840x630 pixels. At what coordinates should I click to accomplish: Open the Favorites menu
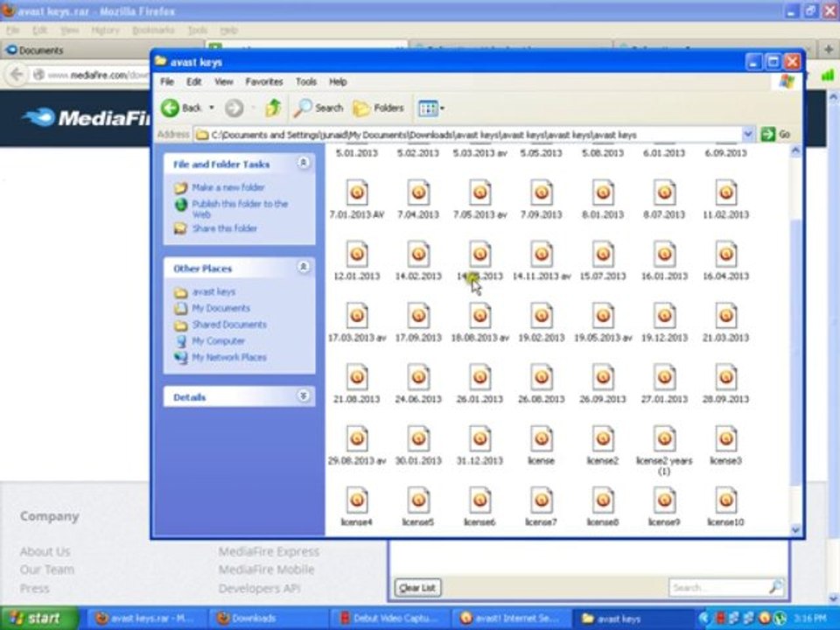264,81
